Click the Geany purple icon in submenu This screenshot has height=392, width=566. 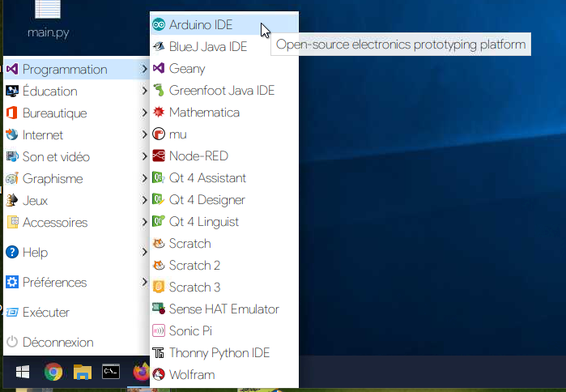[x=159, y=68]
